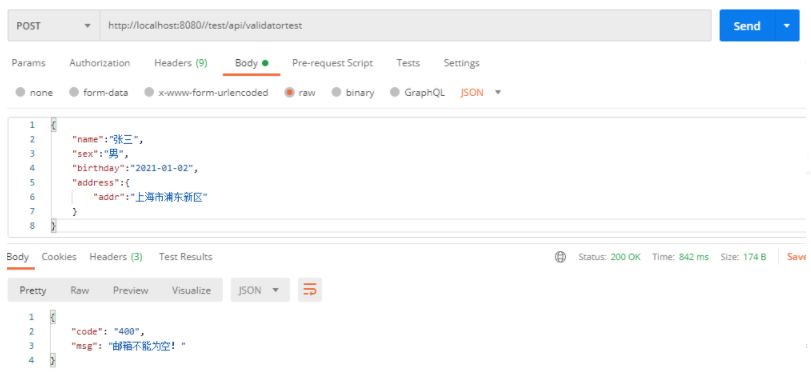Select x-www-form-urlencoded body type

[x=206, y=93]
